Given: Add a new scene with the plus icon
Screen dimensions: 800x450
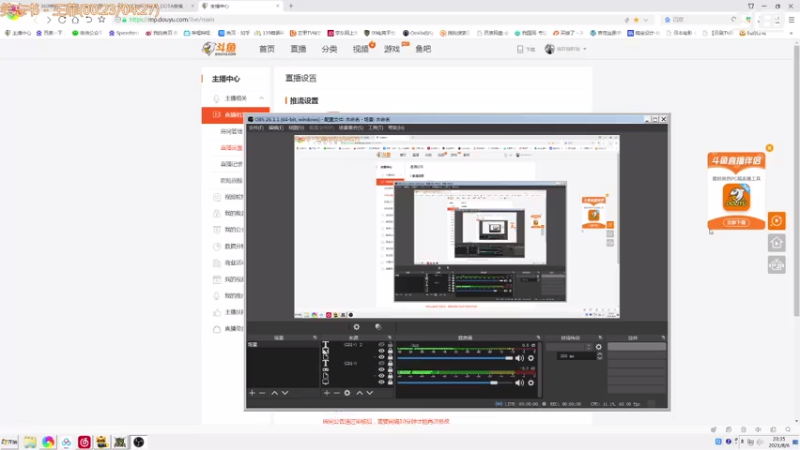Looking at the screenshot, I should coord(252,393).
